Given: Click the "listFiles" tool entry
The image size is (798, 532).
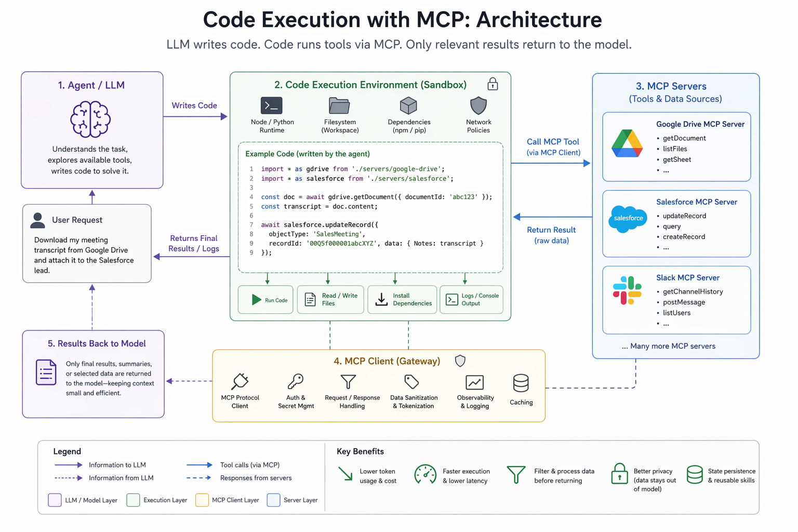Looking at the screenshot, I should point(675,149).
